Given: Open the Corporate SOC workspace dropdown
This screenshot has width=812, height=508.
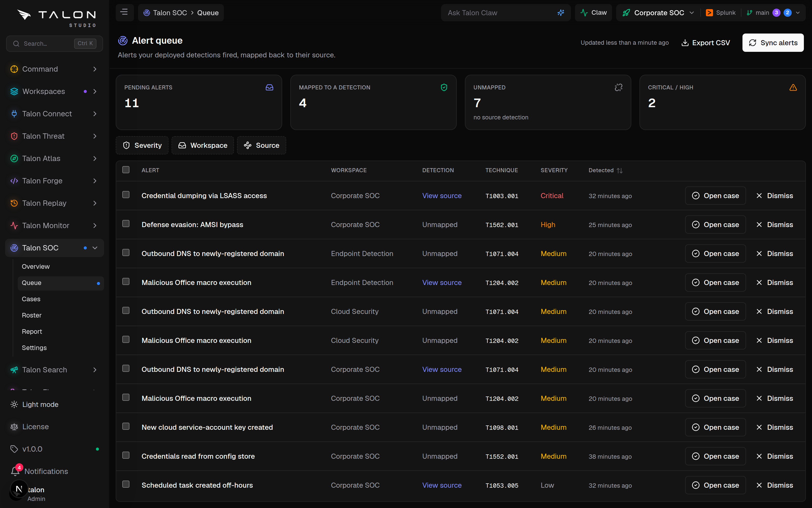Looking at the screenshot, I should pyautogui.click(x=658, y=13).
